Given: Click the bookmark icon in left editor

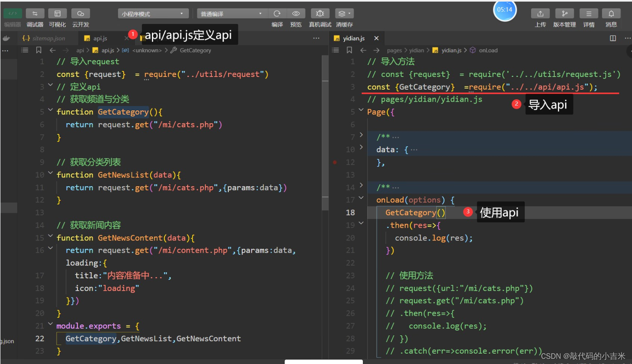Looking at the screenshot, I should (x=39, y=50).
